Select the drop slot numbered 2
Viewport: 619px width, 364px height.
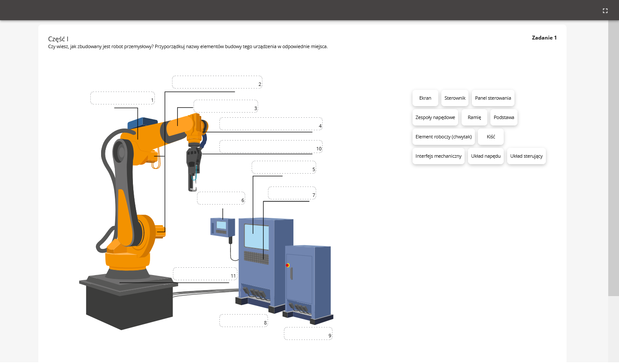pos(217,82)
